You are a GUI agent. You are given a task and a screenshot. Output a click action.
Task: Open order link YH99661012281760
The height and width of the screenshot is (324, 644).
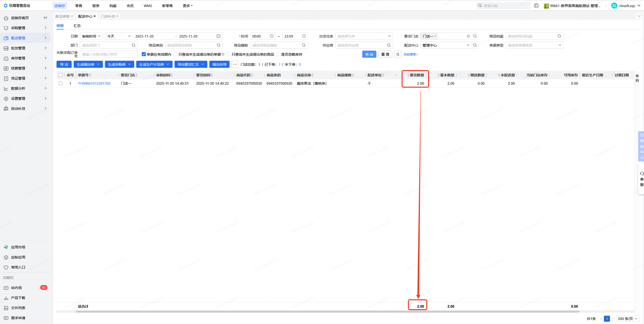94,83
